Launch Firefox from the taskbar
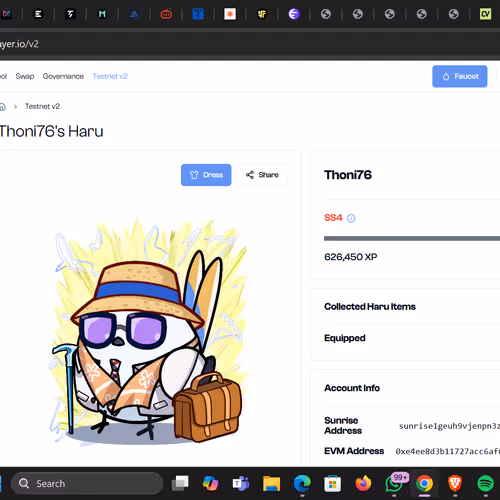 point(363,483)
